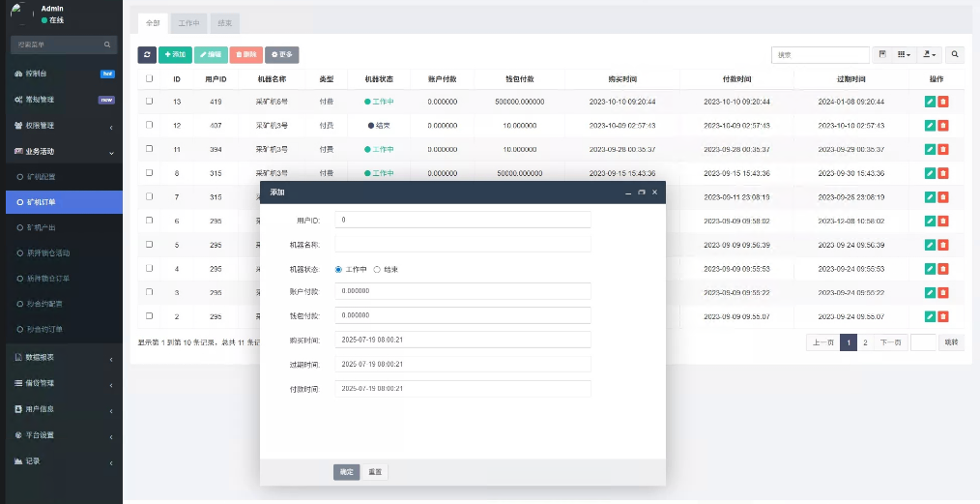Click the magnifier search icon right of the toolbar
Image resolution: width=980 pixels, height=504 pixels.
(955, 55)
